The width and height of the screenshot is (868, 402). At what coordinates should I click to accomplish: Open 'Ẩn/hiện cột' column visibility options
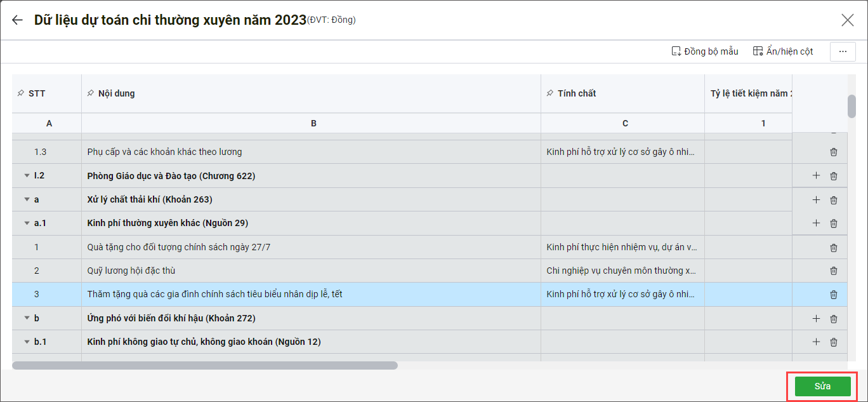point(782,51)
